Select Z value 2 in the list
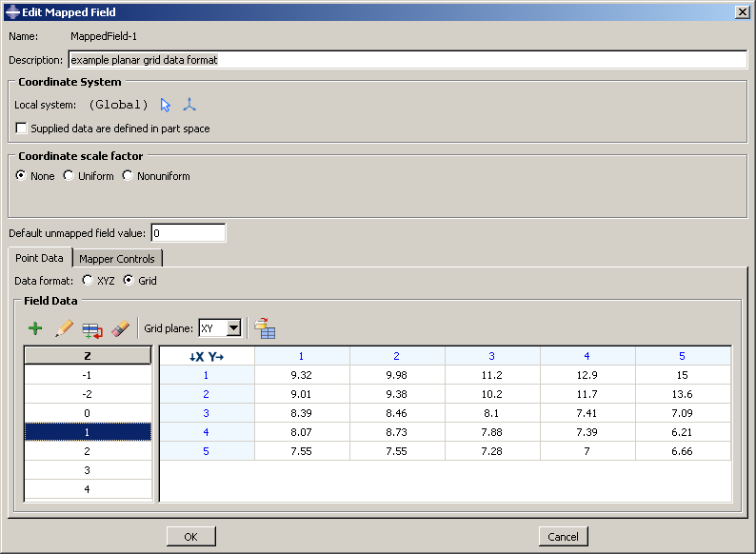This screenshot has height=554, width=756. [88, 451]
